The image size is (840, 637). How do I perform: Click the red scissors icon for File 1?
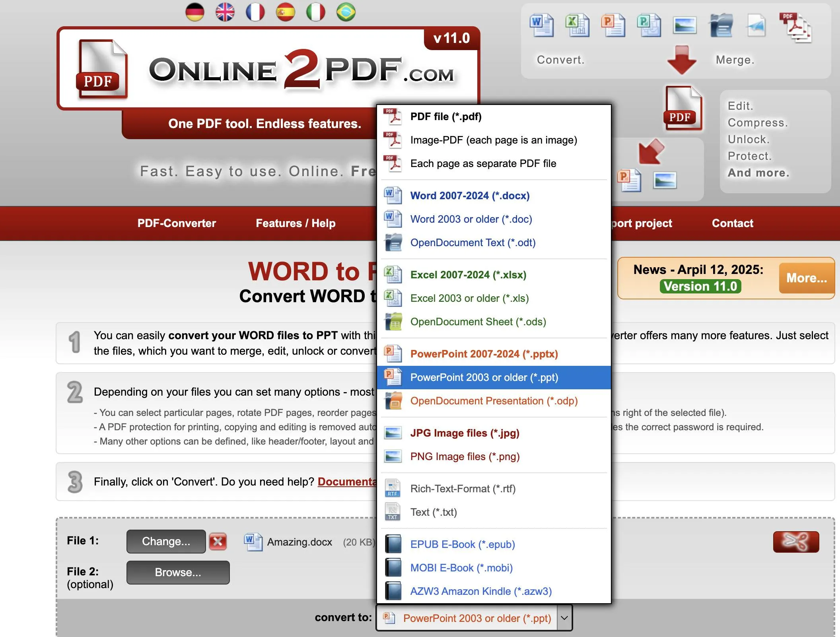click(796, 542)
